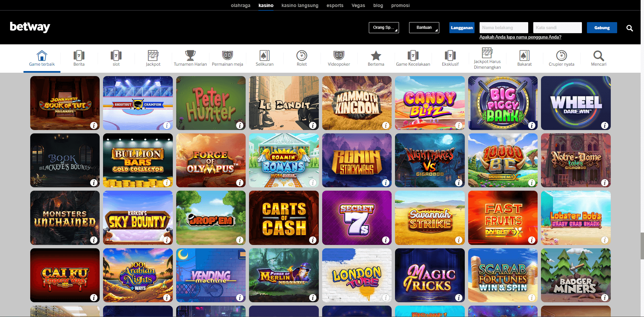This screenshot has width=644, height=317.
Task: Select the Berita category icon
Action: tap(79, 55)
